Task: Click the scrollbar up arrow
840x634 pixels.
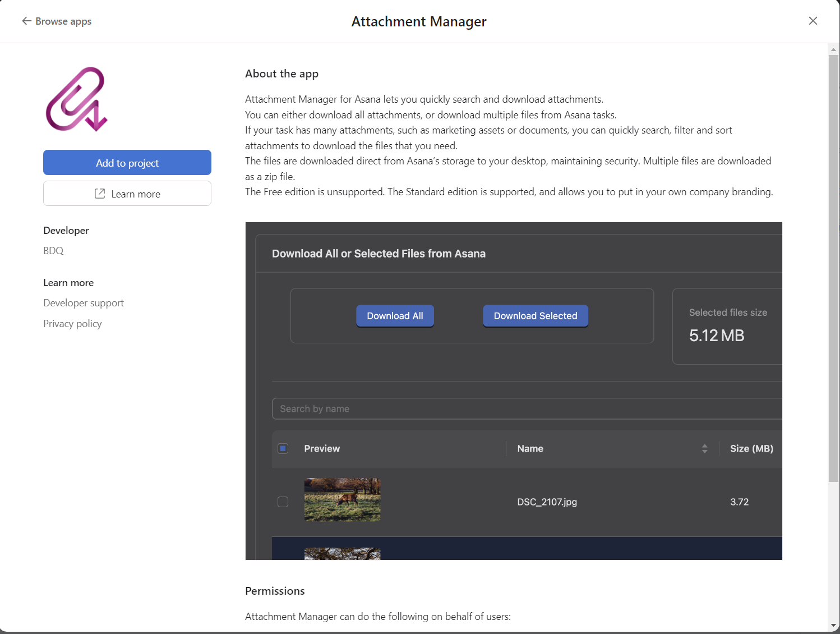Action: click(833, 50)
